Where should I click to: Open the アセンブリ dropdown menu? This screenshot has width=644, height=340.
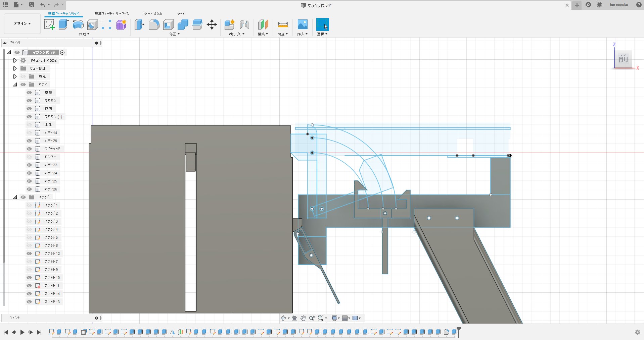[236, 34]
